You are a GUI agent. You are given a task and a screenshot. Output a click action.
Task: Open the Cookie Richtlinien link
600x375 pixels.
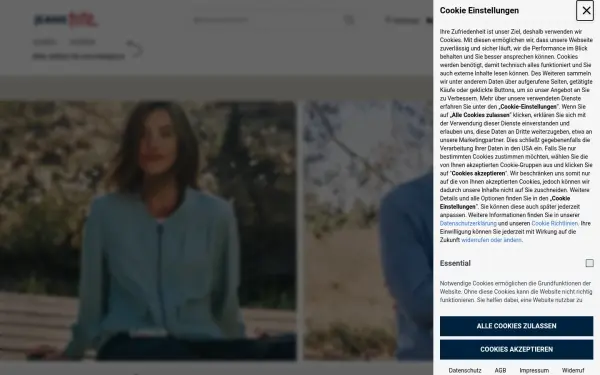coord(554,223)
